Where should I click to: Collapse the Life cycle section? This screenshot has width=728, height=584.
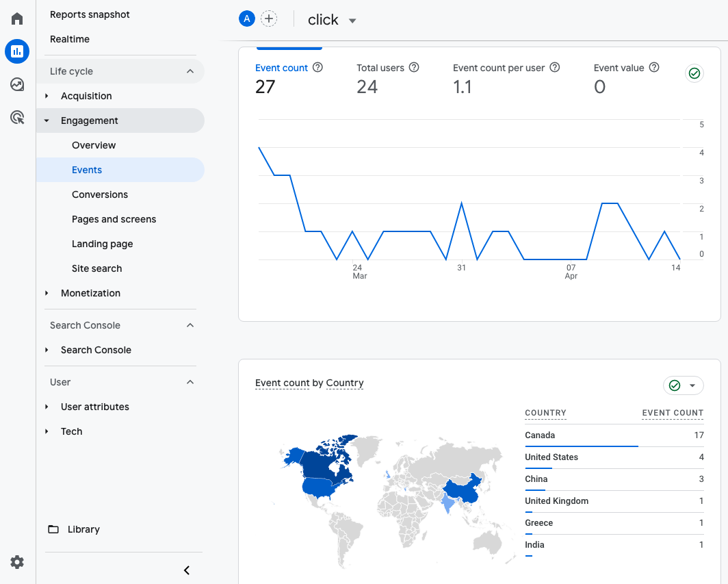[x=190, y=71]
